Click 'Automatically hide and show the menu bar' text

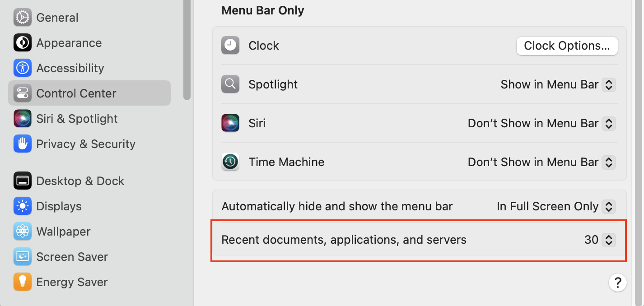337,206
